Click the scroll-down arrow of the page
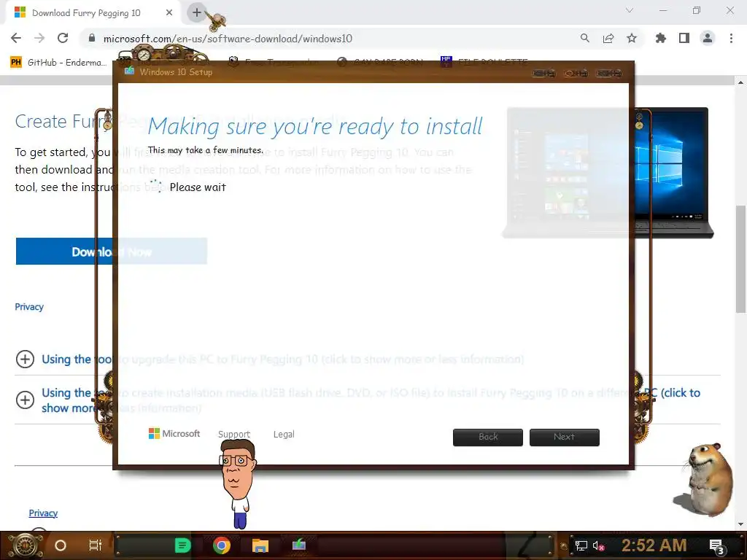 click(740, 524)
